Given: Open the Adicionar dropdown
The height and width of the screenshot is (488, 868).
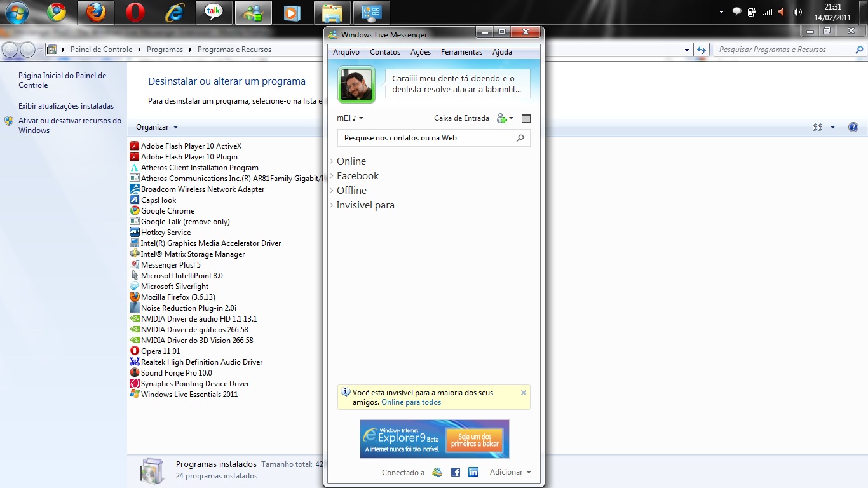Looking at the screenshot, I should pos(510,472).
